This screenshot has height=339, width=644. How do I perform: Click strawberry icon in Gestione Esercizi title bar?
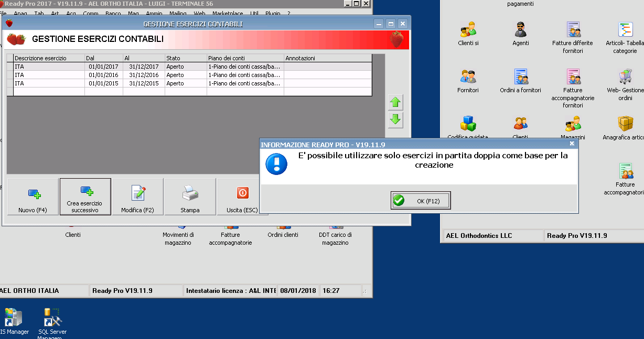pos(9,24)
